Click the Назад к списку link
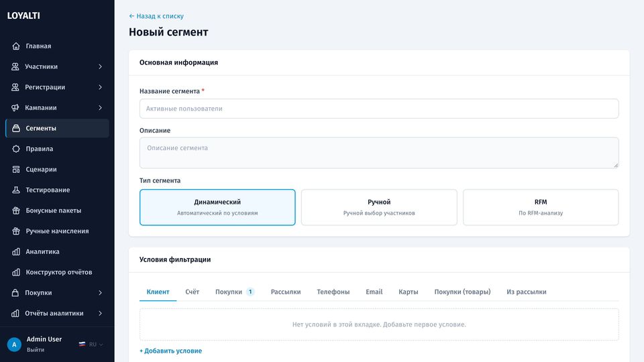 (156, 16)
